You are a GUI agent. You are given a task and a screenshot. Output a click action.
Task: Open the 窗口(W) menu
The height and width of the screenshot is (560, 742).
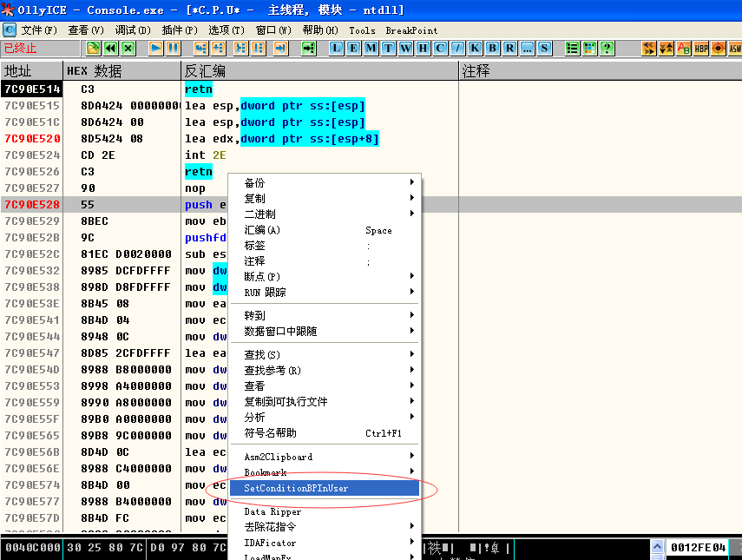point(273,30)
